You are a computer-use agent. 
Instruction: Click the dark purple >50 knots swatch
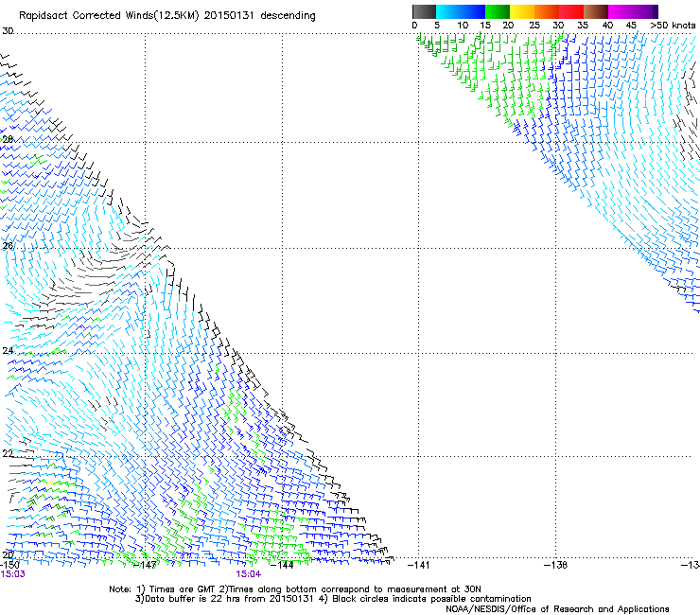click(x=654, y=11)
